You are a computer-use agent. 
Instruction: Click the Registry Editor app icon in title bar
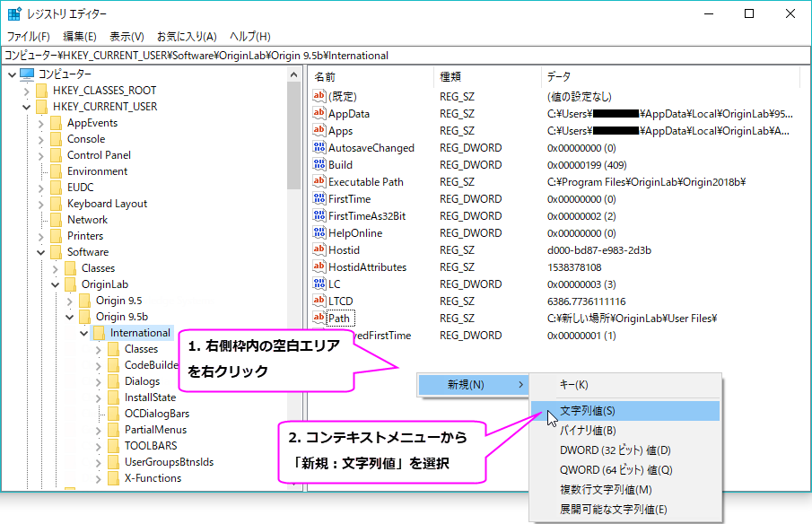coord(14,13)
